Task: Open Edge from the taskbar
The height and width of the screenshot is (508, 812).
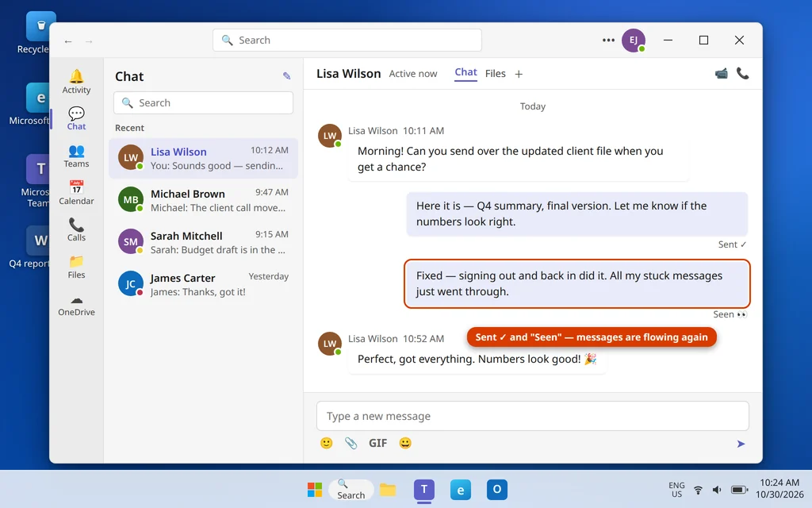Action: 461,489
